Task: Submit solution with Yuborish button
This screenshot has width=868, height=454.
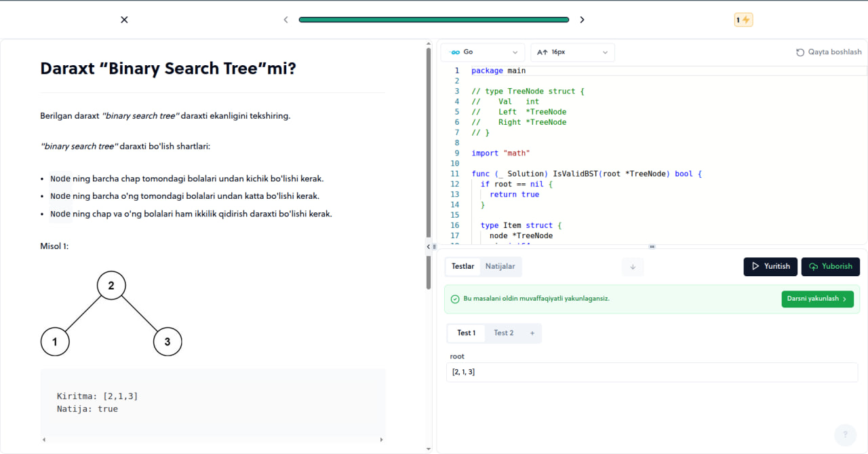Action: [831, 267]
